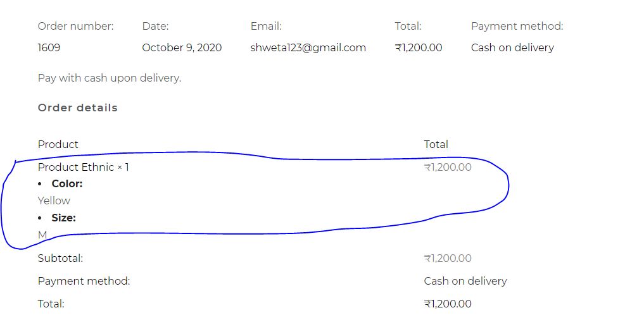This screenshot has width=644, height=334.
Task: Click the Order details heading
Action: [78, 108]
